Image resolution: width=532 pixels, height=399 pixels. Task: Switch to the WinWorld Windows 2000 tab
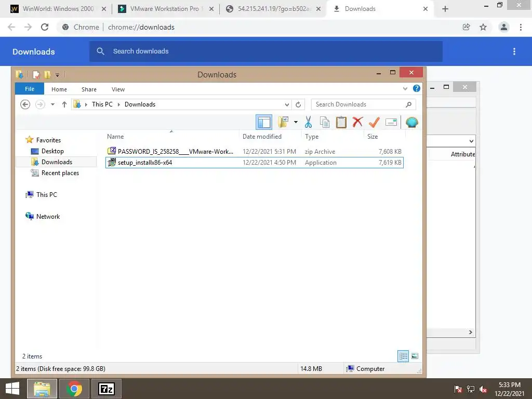(58, 9)
